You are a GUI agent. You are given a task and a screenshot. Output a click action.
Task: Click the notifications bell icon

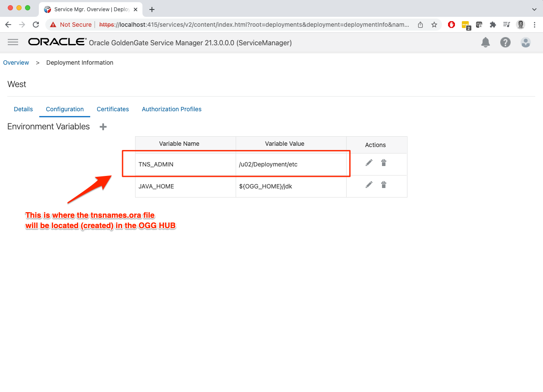[x=486, y=42]
